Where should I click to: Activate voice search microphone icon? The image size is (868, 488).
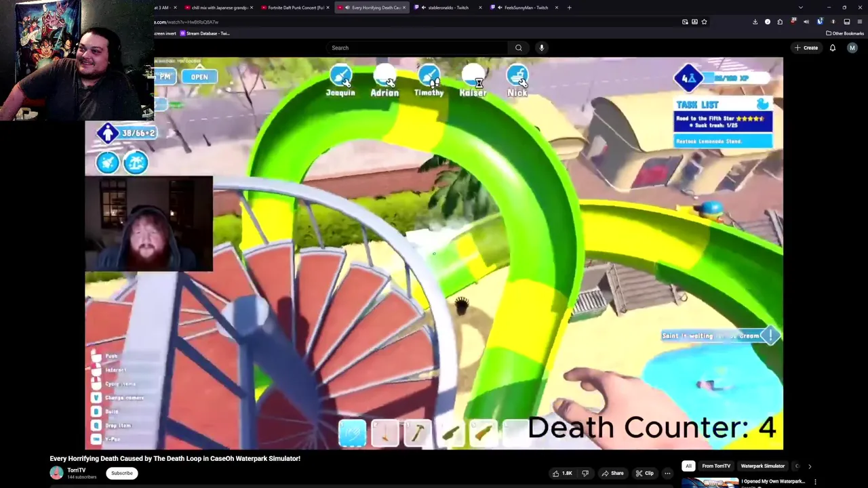point(541,47)
